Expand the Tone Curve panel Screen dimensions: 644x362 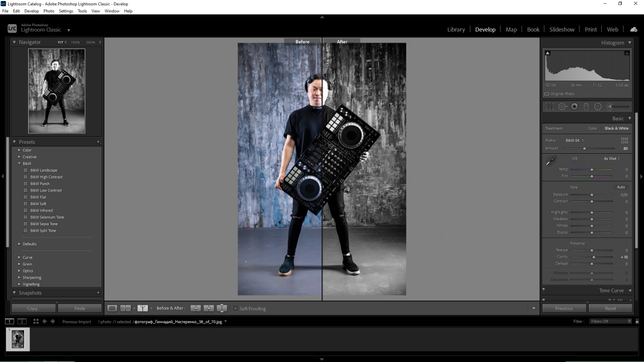(629, 291)
